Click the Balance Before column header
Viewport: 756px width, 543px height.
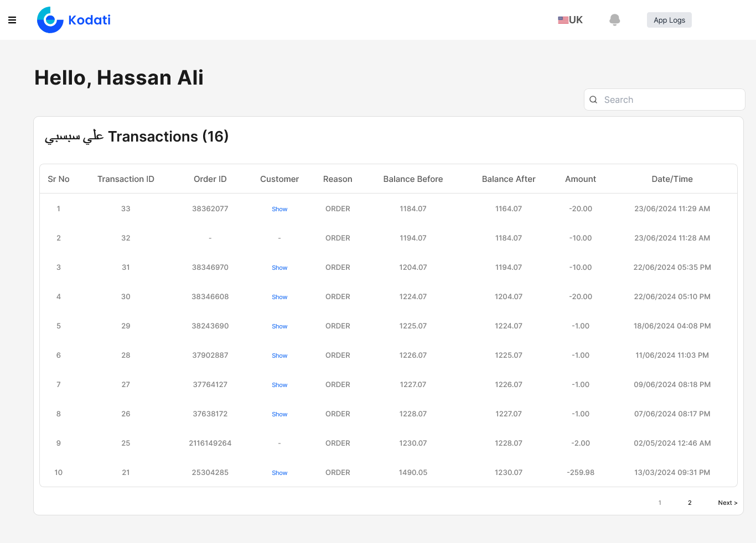click(413, 179)
